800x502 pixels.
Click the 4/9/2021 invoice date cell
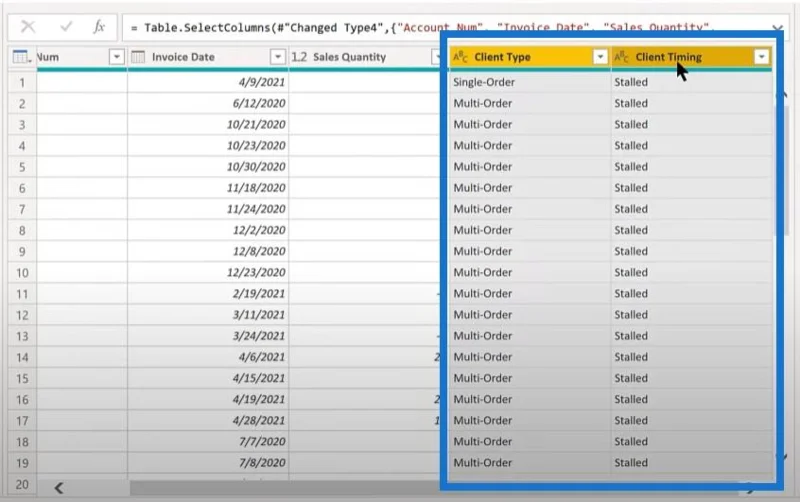[x=208, y=82]
